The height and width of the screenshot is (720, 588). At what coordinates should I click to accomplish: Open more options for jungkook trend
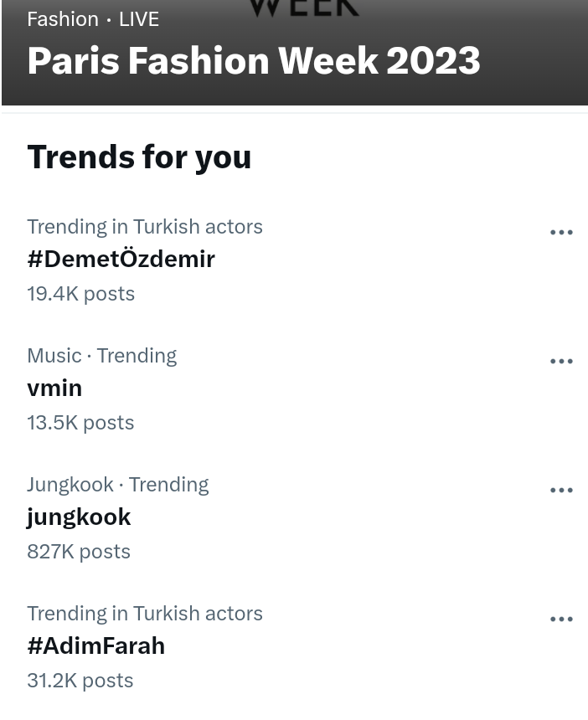[561, 491]
